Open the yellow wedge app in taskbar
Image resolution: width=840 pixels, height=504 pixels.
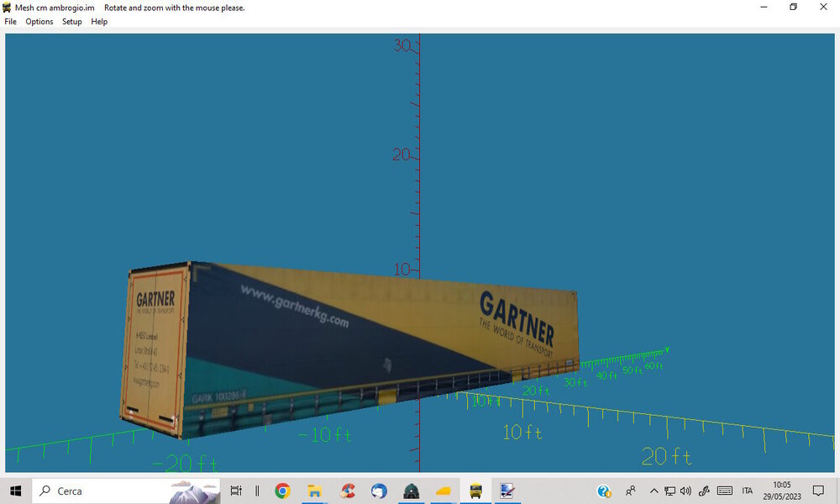tap(443, 491)
